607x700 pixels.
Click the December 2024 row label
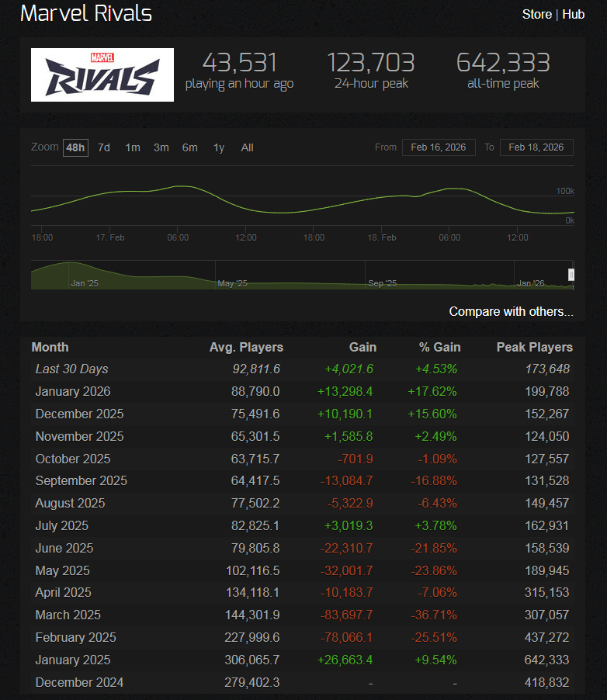click(79, 683)
